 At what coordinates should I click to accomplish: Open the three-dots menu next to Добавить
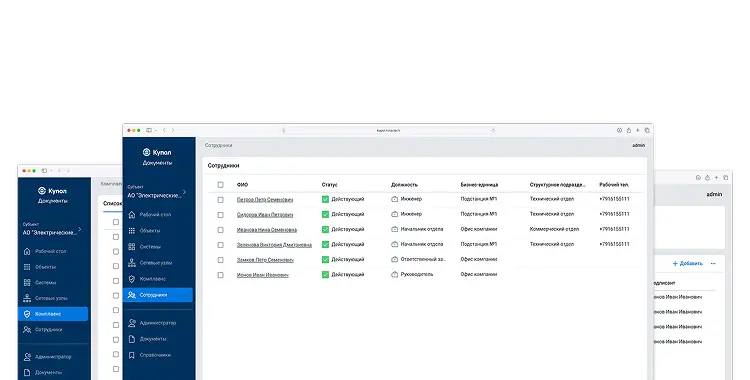[713, 264]
